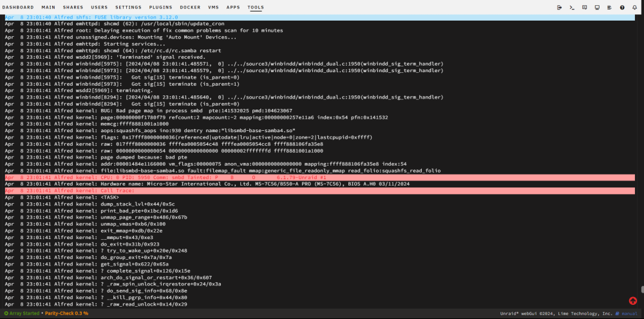Click the 'page dumped because: bad pte' line
Image resolution: width=644 pixels, height=319 pixels.
[96, 157]
